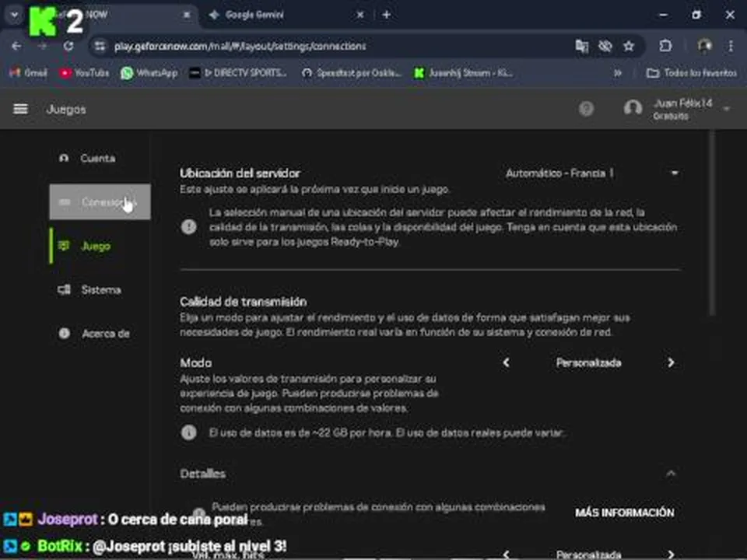Open Gmail bookmark

tap(29, 73)
